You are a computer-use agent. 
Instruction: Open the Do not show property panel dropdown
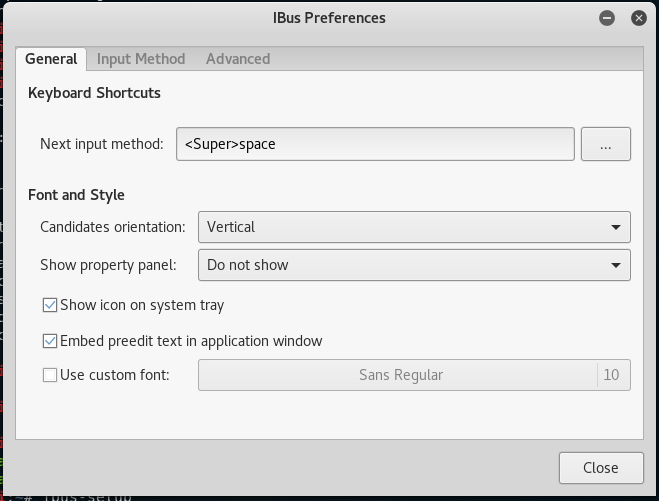pyautogui.click(x=414, y=265)
